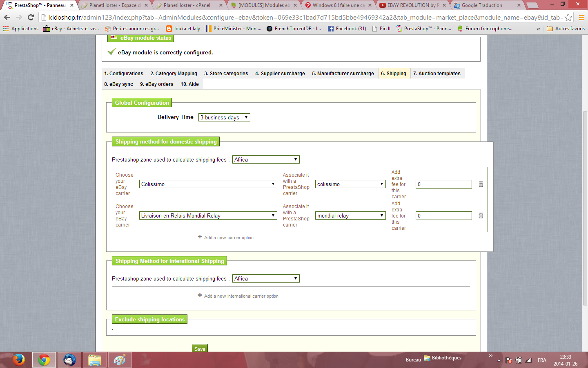Click the Chrome taskbar icon
This screenshot has height=368, width=588.
(44, 360)
